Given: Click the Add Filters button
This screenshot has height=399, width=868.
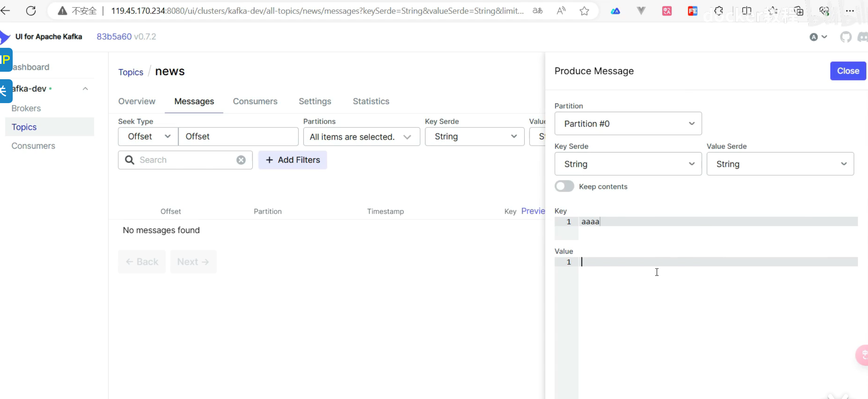Looking at the screenshot, I should click(x=293, y=160).
